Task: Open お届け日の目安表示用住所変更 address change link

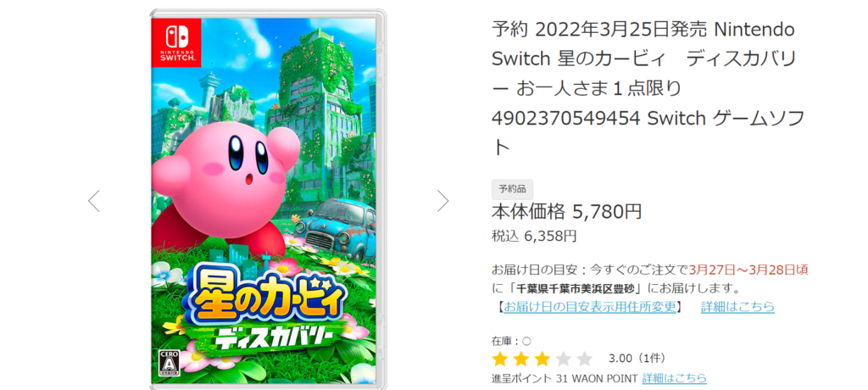Action: tap(590, 306)
